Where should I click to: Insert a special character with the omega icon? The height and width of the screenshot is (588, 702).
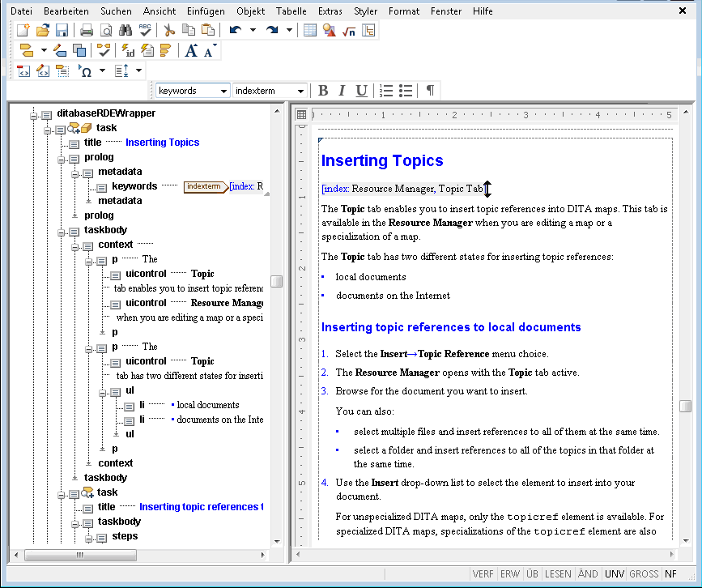pos(86,70)
